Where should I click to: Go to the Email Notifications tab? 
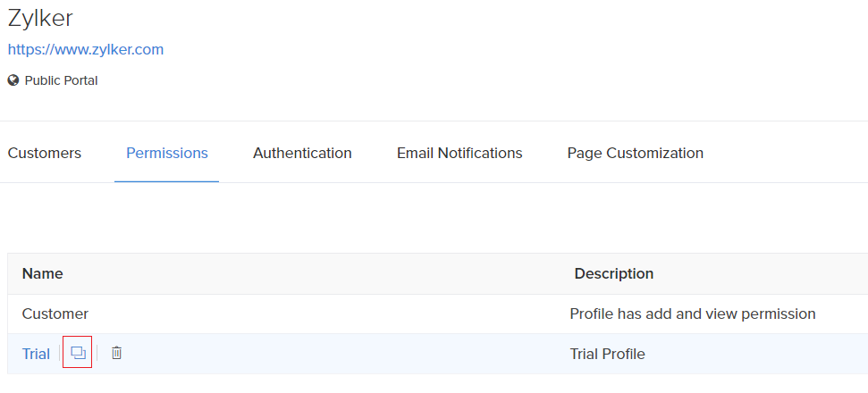(x=459, y=153)
